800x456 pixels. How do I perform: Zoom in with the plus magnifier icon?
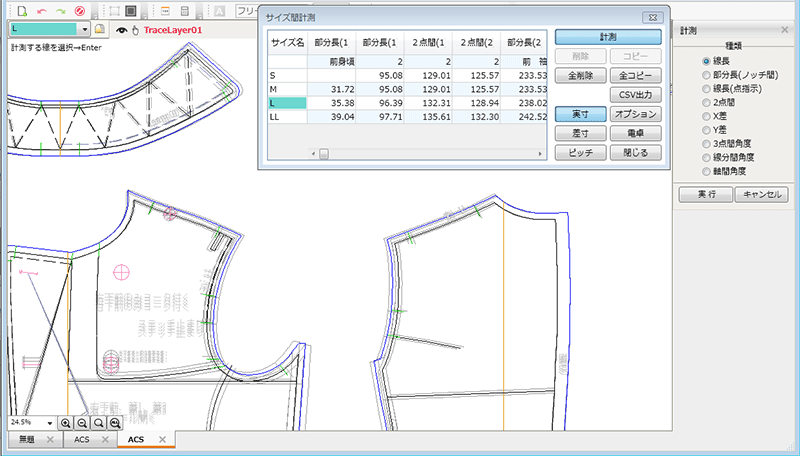click(x=66, y=423)
